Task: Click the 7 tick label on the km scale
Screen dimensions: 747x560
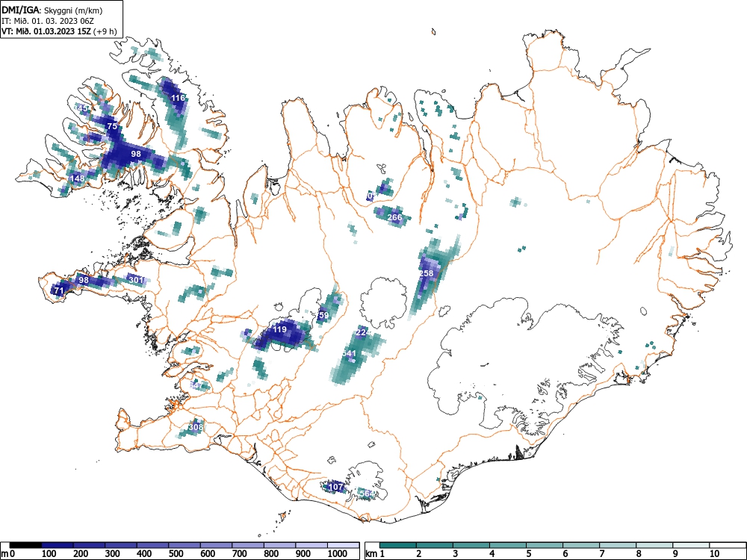Action: pyautogui.click(x=602, y=554)
